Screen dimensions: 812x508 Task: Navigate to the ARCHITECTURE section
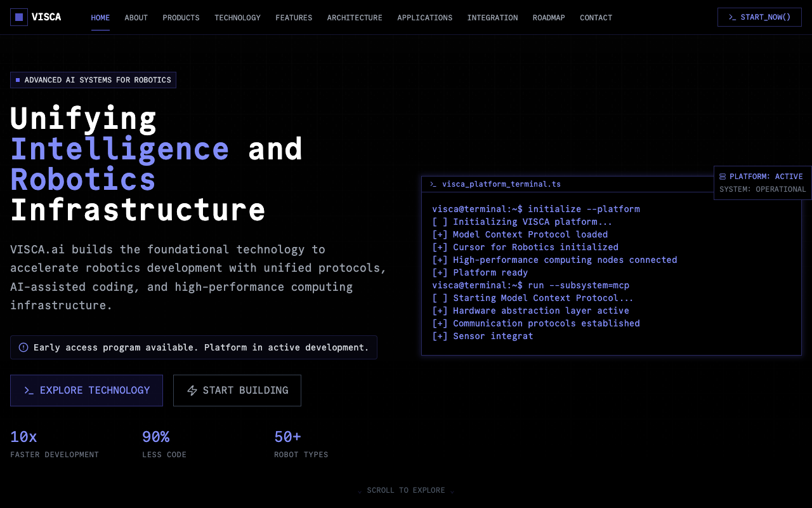355,18
